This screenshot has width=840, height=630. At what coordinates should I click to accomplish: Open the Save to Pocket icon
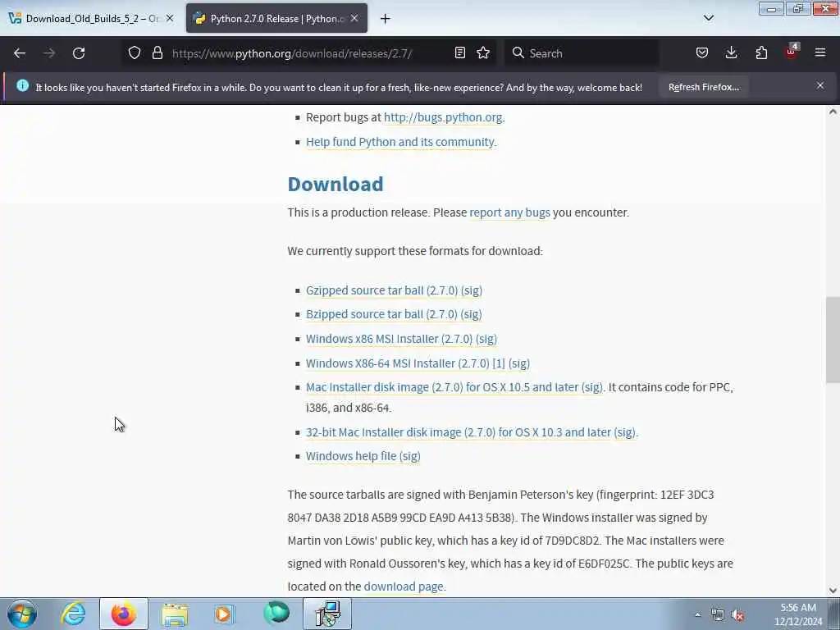point(702,53)
